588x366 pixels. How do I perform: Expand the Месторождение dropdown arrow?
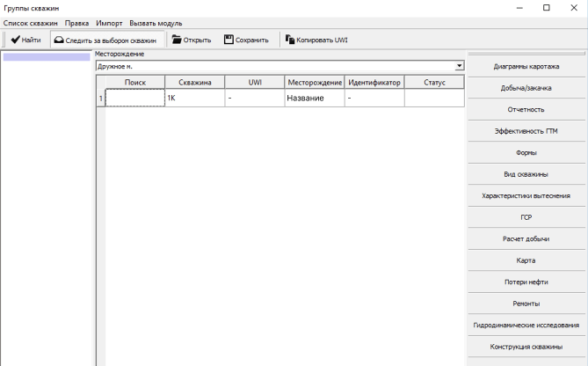click(459, 66)
